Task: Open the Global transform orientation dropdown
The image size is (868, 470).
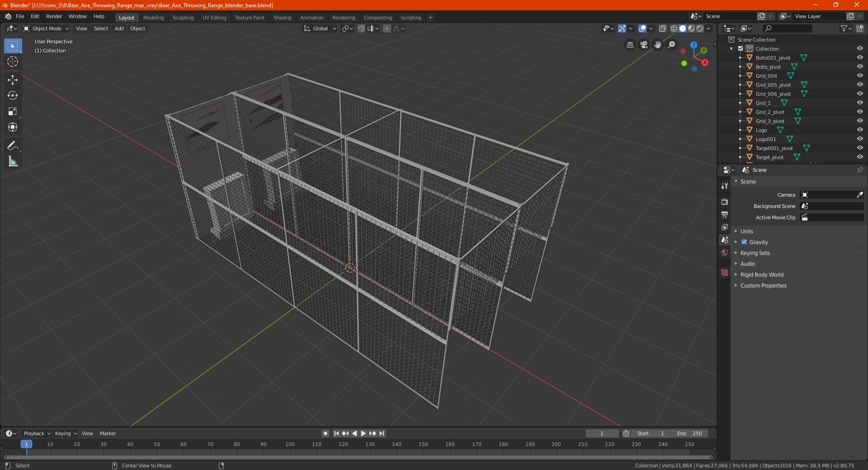Action: [320, 28]
